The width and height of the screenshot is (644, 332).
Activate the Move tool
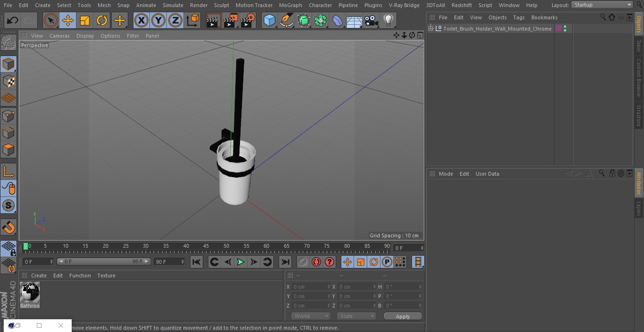click(68, 20)
